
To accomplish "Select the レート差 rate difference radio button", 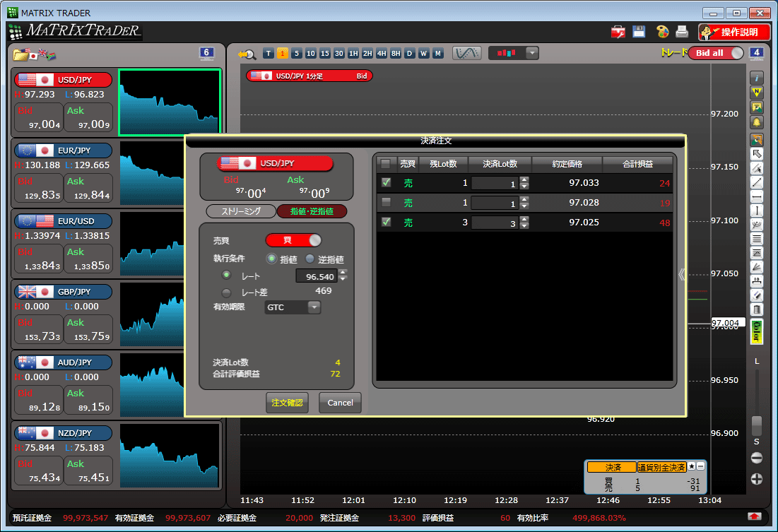I will (x=226, y=292).
